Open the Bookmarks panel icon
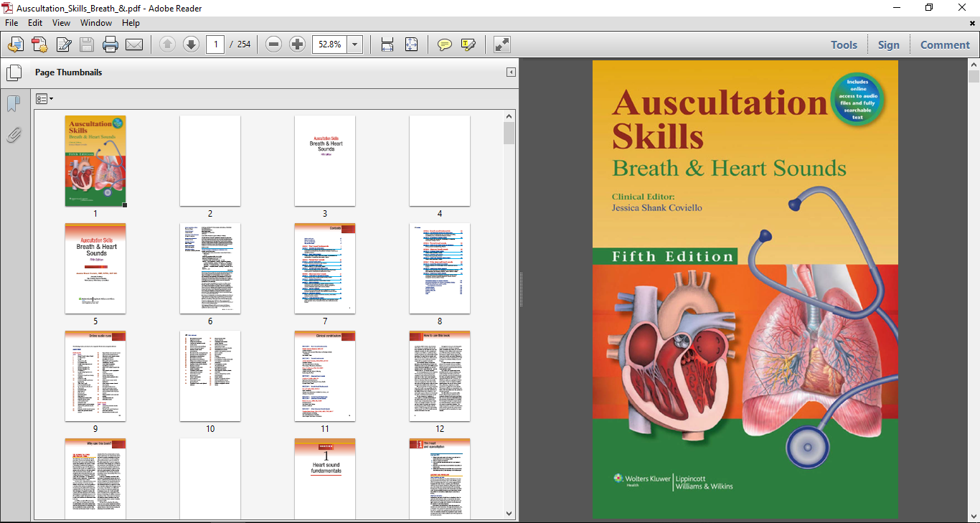The width and height of the screenshot is (980, 523). pos(13,104)
